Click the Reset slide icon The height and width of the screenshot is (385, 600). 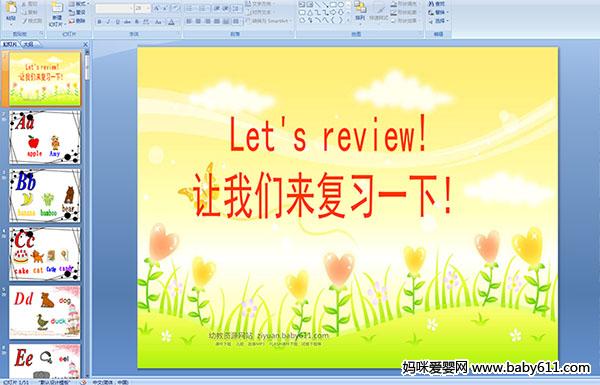point(72,13)
